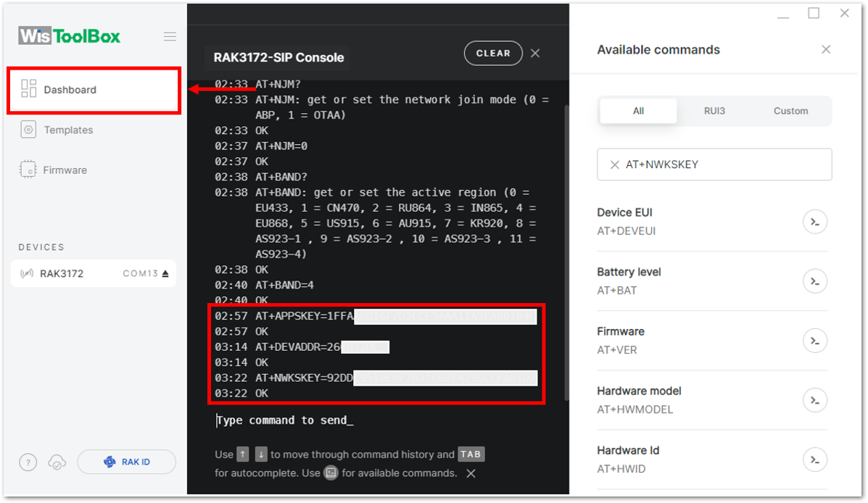Select the RAK3172 device on COM13

94,273
